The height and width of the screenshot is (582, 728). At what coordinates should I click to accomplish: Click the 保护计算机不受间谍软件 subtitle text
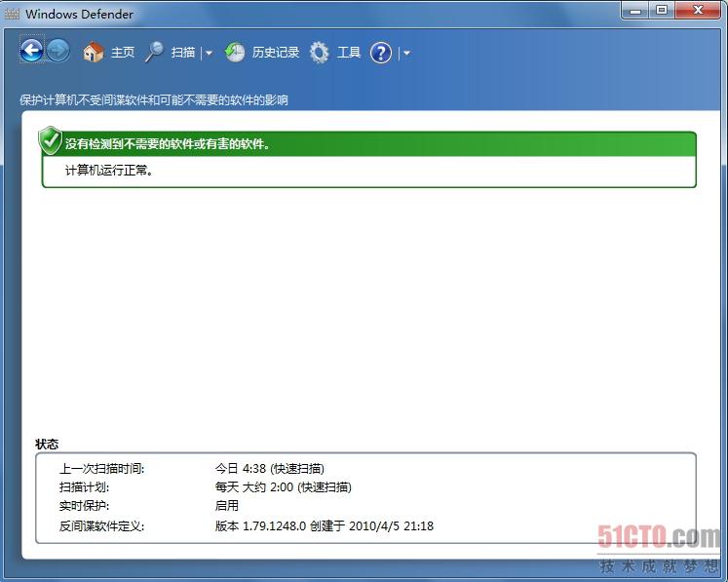[x=154, y=99]
